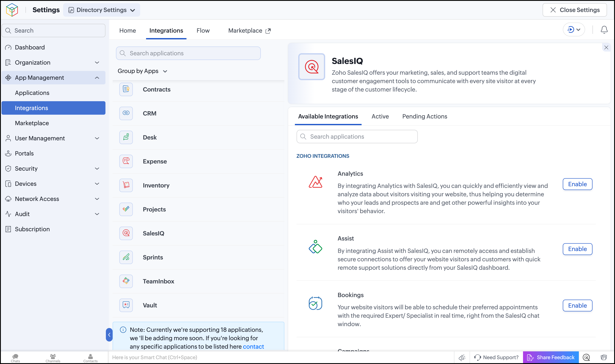The width and height of the screenshot is (615, 364).
Task: Open the Sprints app icon
Action: [x=126, y=257]
